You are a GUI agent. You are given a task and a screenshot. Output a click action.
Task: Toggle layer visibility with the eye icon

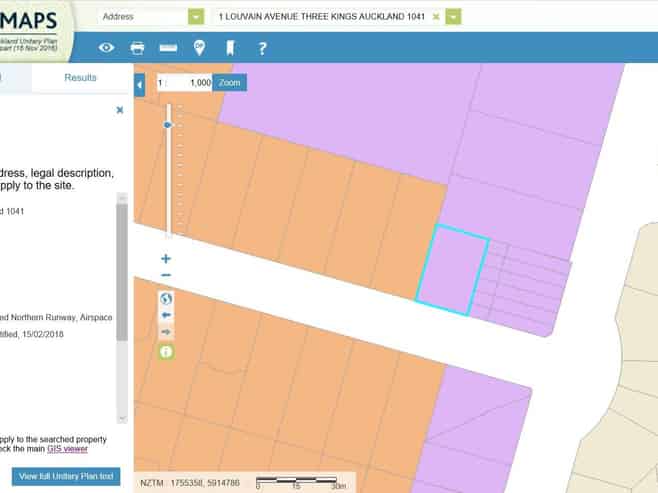pyautogui.click(x=107, y=48)
